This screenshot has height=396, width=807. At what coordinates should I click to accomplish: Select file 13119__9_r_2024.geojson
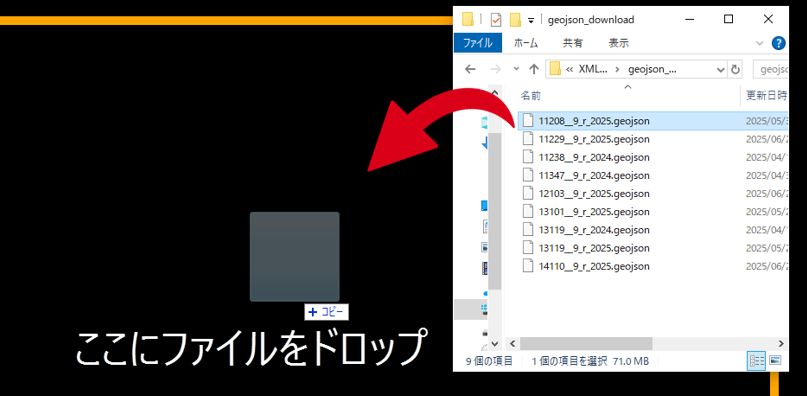(593, 230)
